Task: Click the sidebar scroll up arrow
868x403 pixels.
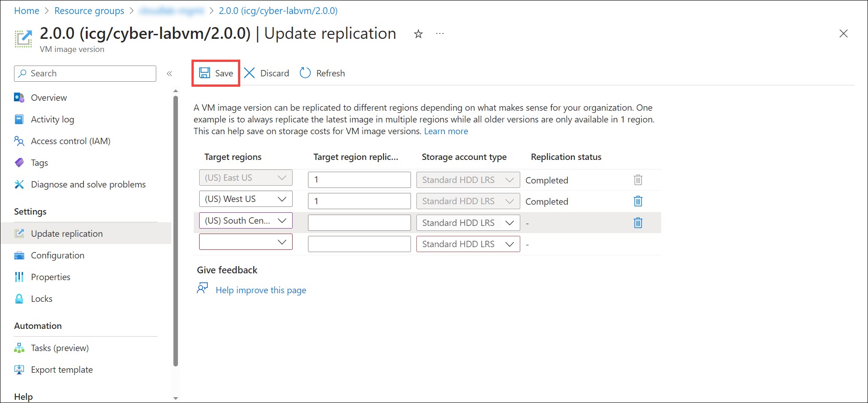Action: [176, 91]
